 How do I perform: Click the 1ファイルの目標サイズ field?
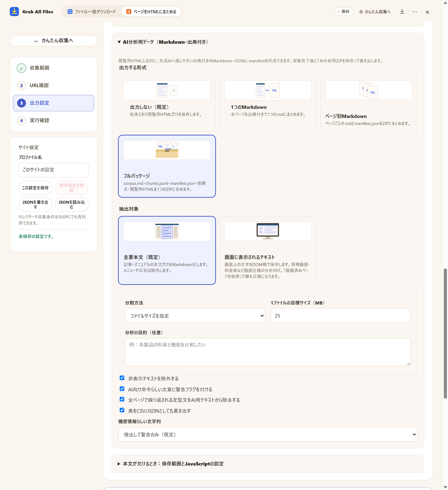coord(341,316)
